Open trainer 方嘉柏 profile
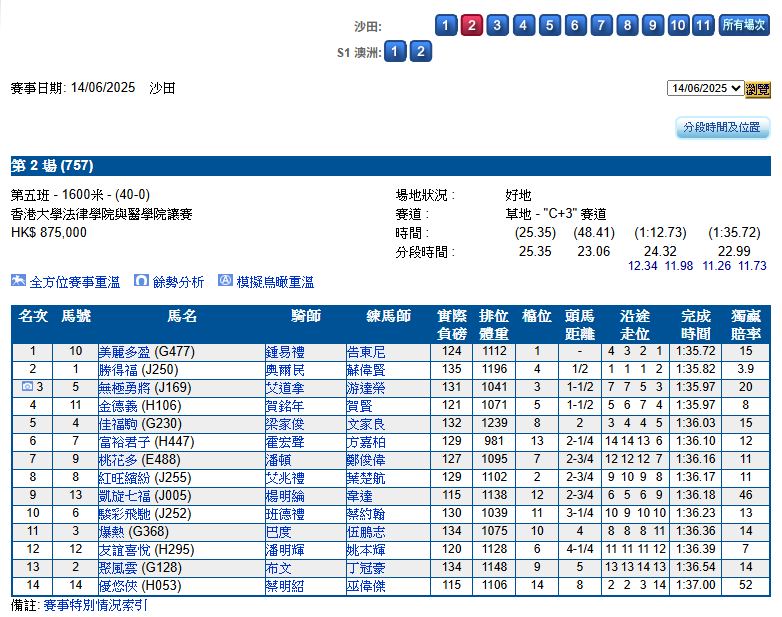782x617 pixels. (x=366, y=442)
